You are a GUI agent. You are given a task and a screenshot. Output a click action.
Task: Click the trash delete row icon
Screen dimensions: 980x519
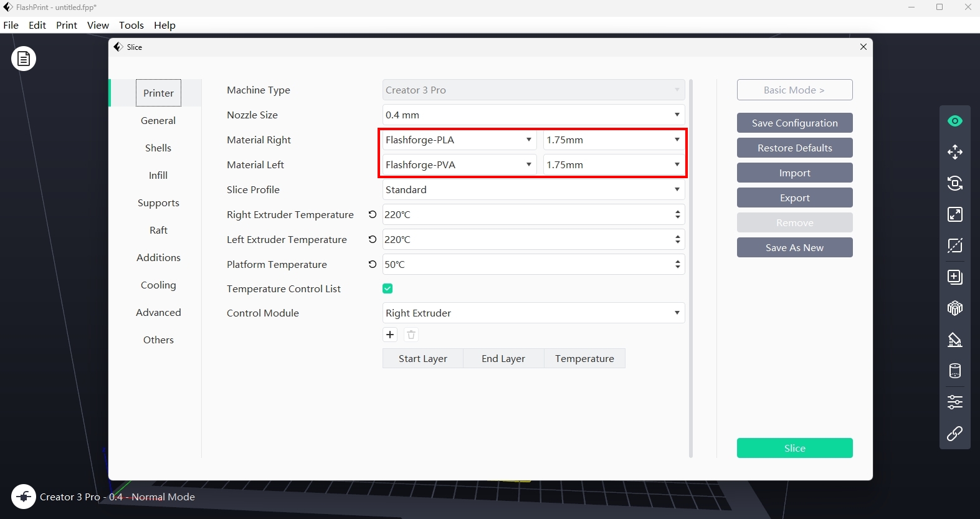(x=411, y=335)
